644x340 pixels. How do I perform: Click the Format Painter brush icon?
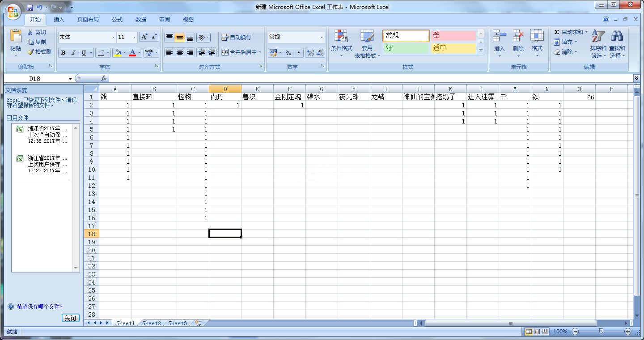tap(30, 52)
